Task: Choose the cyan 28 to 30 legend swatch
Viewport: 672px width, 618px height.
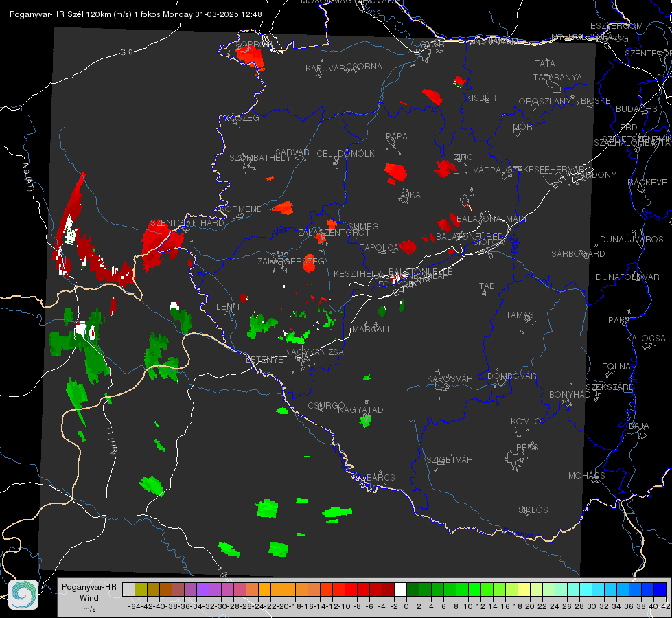Action: click(x=586, y=589)
